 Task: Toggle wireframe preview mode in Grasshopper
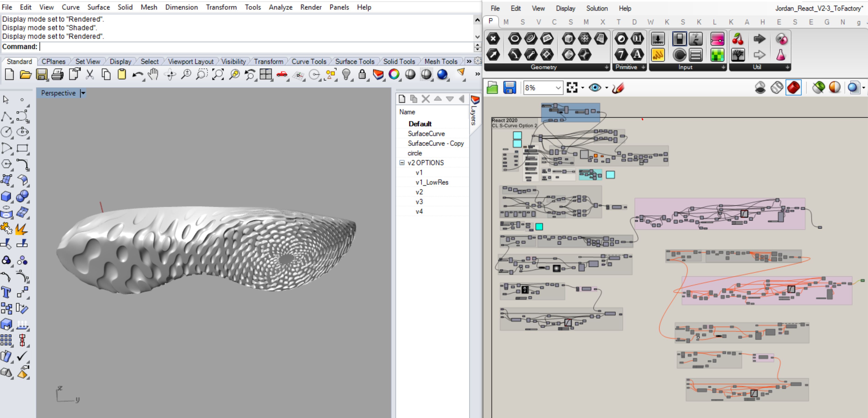[x=777, y=88]
